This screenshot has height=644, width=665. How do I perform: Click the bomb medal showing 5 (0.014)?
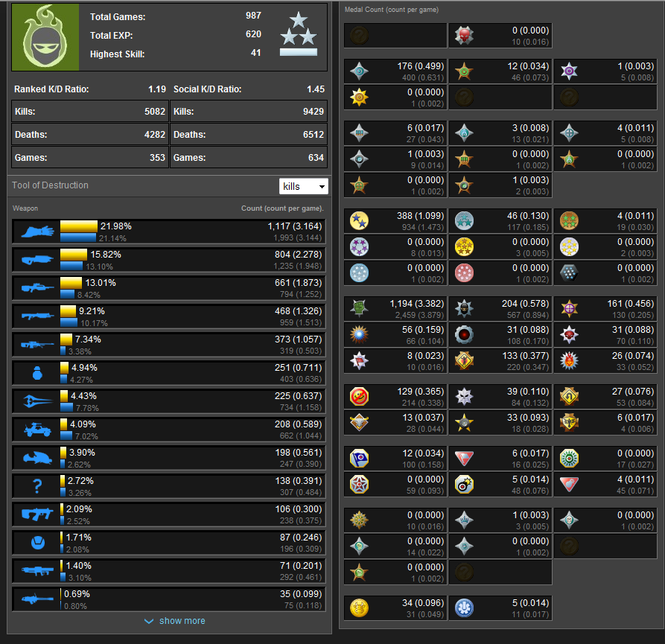coord(464,485)
